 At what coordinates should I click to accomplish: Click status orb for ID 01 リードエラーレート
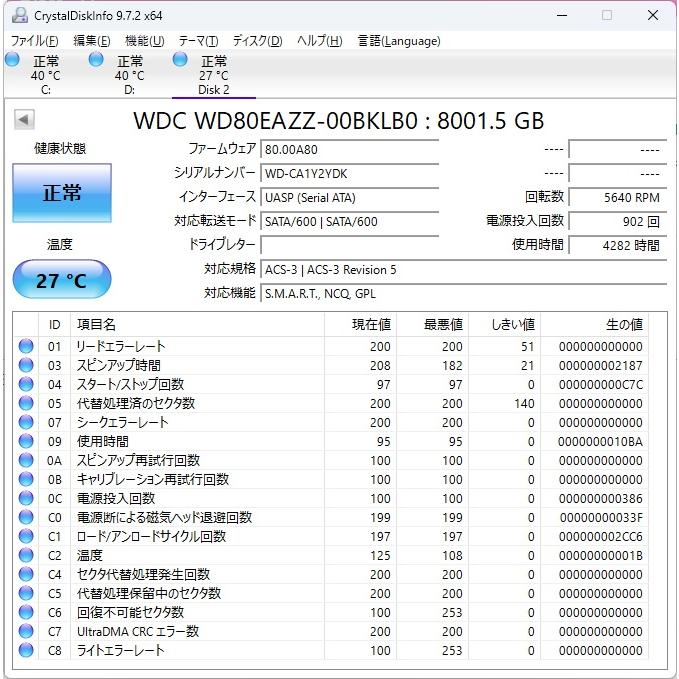[26, 346]
